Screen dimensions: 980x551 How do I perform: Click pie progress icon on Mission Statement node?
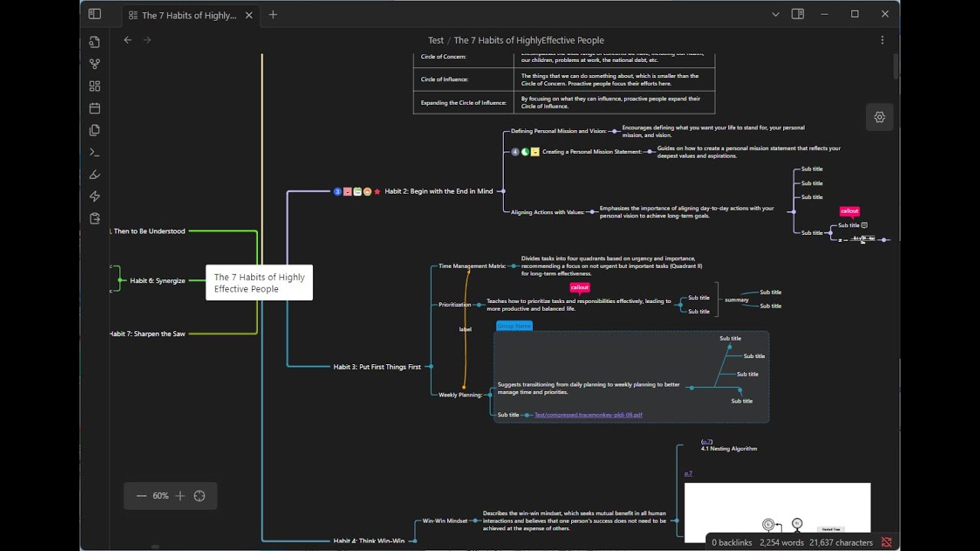(x=525, y=152)
